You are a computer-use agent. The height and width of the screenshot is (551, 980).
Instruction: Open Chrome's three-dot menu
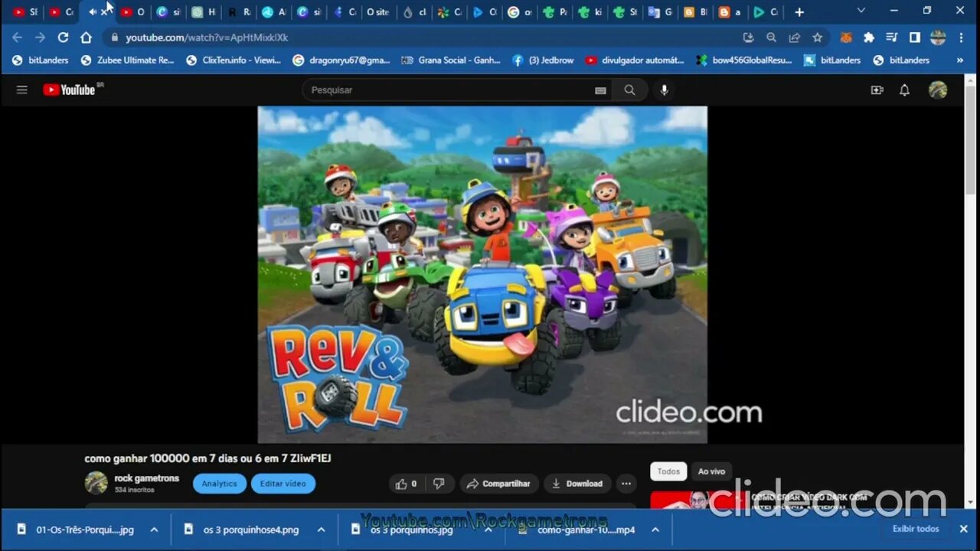(962, 37)
